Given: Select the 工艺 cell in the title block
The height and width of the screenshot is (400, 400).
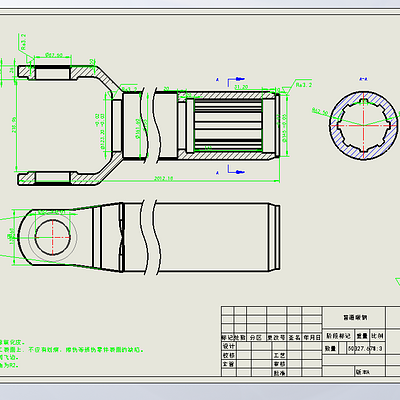Looking at the screenshot, I should (x=279, y=355).
